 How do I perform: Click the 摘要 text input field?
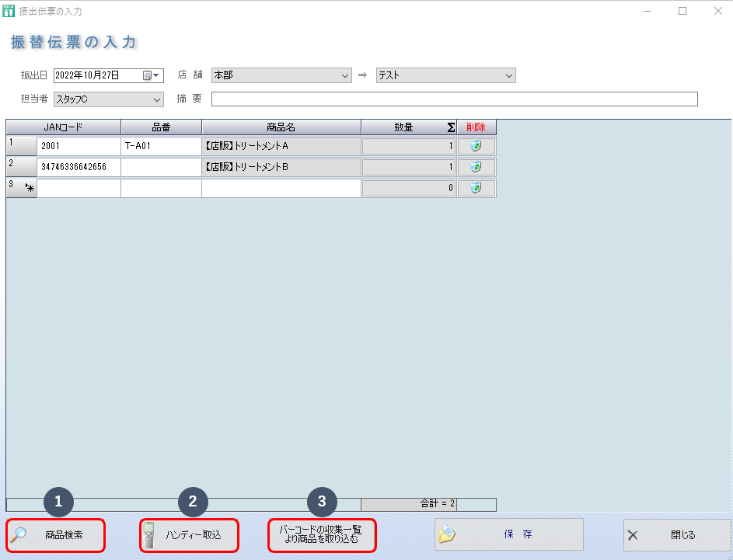[454, 99]
